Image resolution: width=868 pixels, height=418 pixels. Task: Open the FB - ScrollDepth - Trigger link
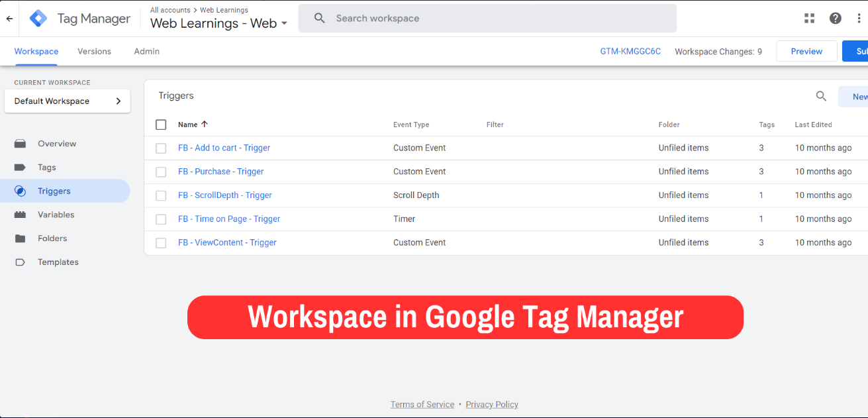coord(224,195)
